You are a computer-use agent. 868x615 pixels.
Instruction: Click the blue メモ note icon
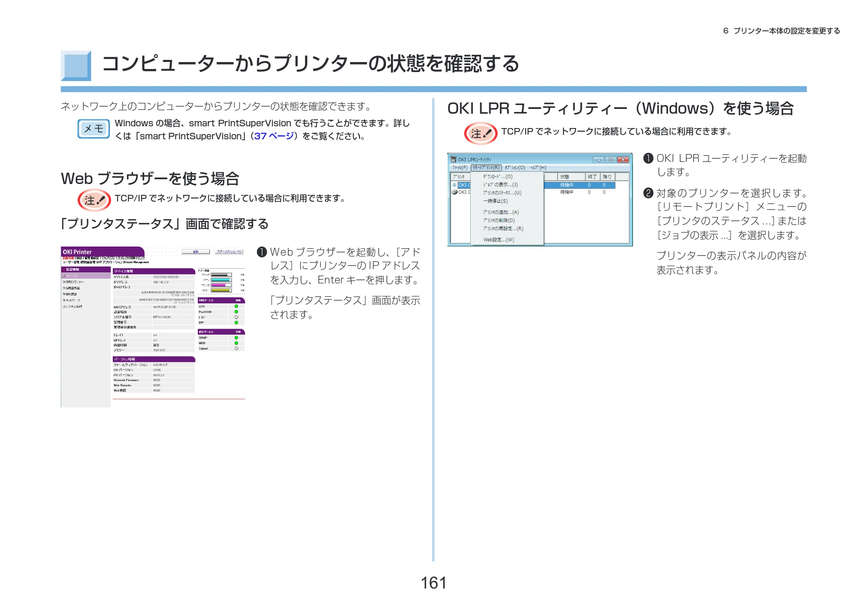(x=94, y=129)
